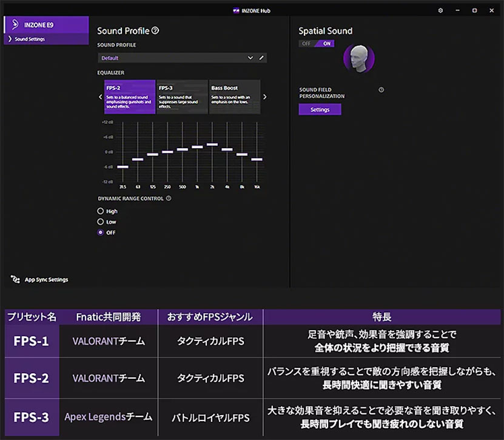This screenshot has height=440, width=504.
Task: Select High dynamic range control
Action: pyautogui.click(x=101, y=211)
